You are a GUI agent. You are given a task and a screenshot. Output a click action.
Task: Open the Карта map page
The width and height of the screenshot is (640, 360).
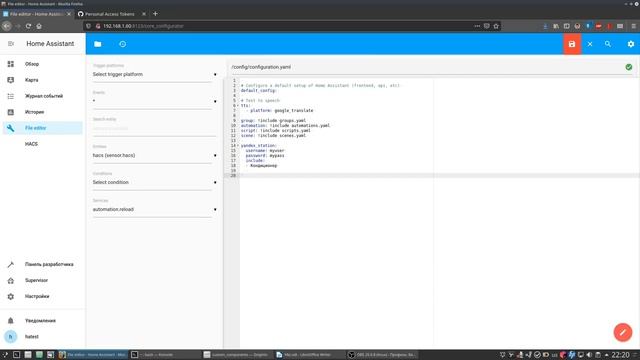42,80
